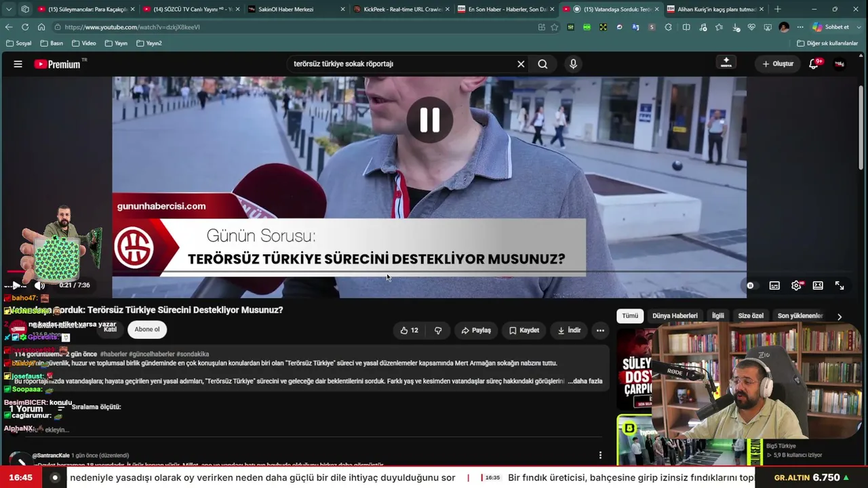Open the Sosyal bookmarks folder
Screen dimensions: 868x488
tap(18, 43)
